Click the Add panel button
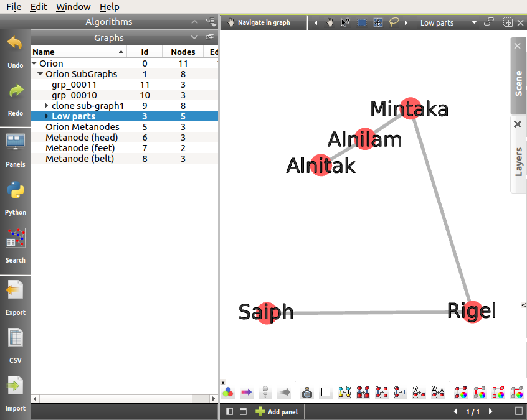This screenshot has width=527, height=420. 277,412
